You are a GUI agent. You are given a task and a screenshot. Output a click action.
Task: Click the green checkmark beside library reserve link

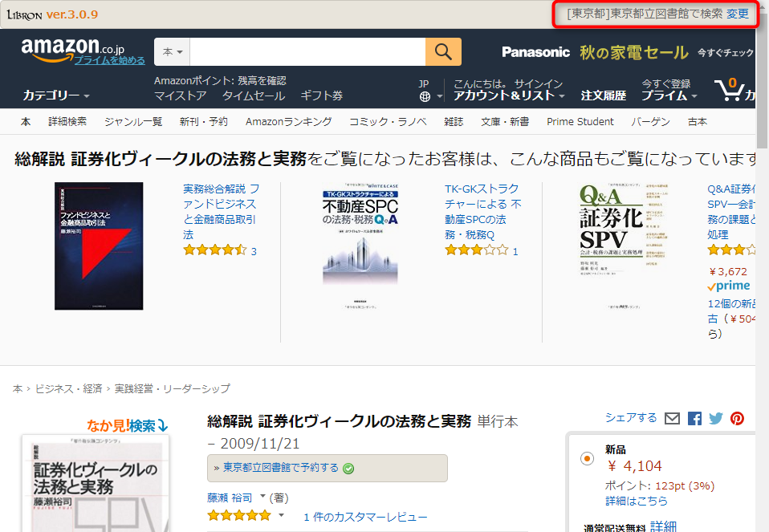348,469
